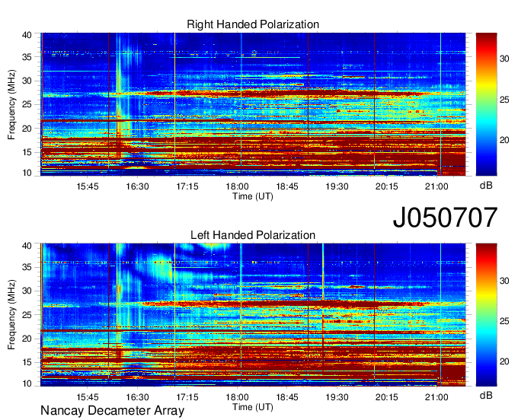Click the 30 dB tick on Right Handed colorbar
Screen dimensions: 518x420
(x=504, y=59)
